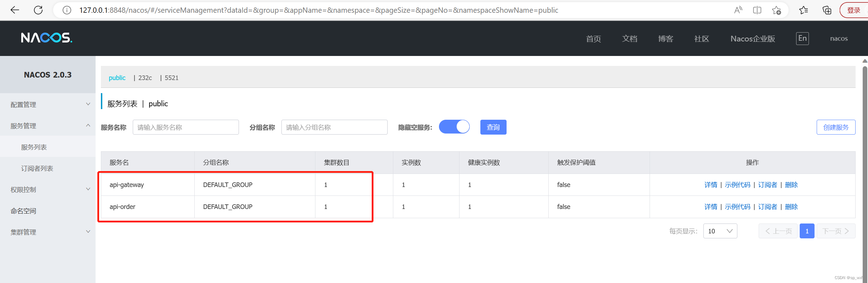The image size is (868, 283).
Task: Click false in the api-order row
Action: click(x=564, y=207)
